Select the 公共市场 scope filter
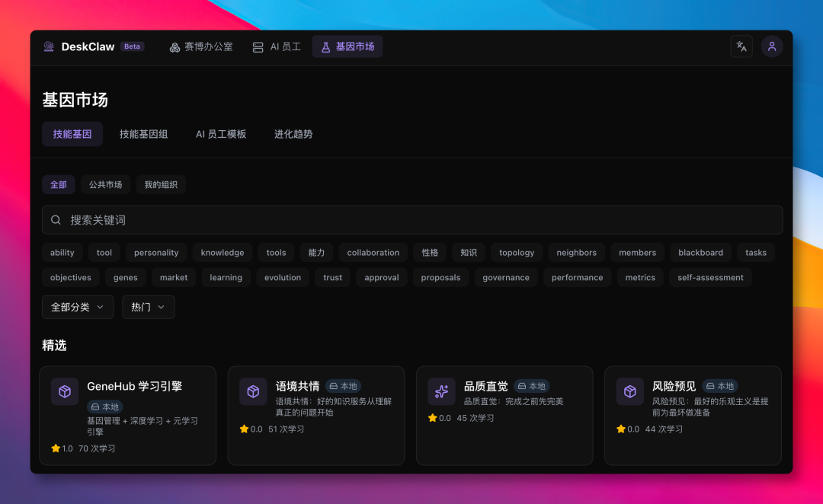The image size is (823, 504). click(105, 184)
